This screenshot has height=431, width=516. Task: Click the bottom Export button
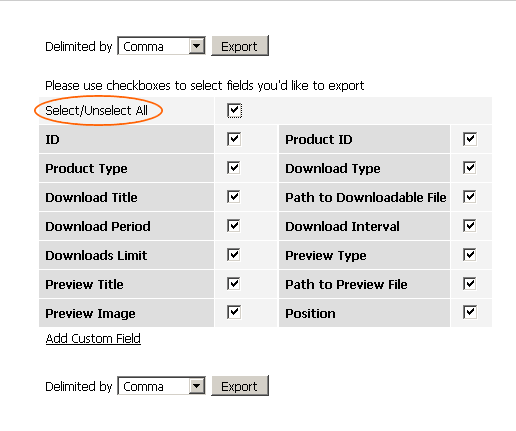(240, 386)
